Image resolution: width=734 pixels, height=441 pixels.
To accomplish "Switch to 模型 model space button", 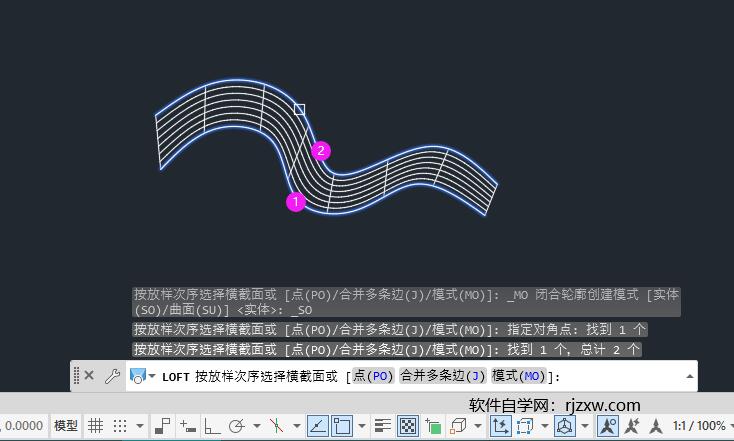I will pos(66,426).
